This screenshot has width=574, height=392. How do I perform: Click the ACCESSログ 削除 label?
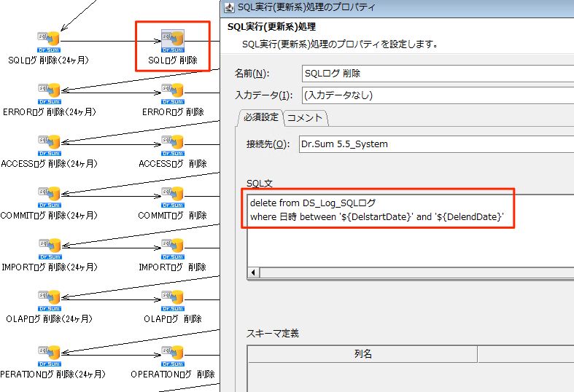tap(172, 164)
